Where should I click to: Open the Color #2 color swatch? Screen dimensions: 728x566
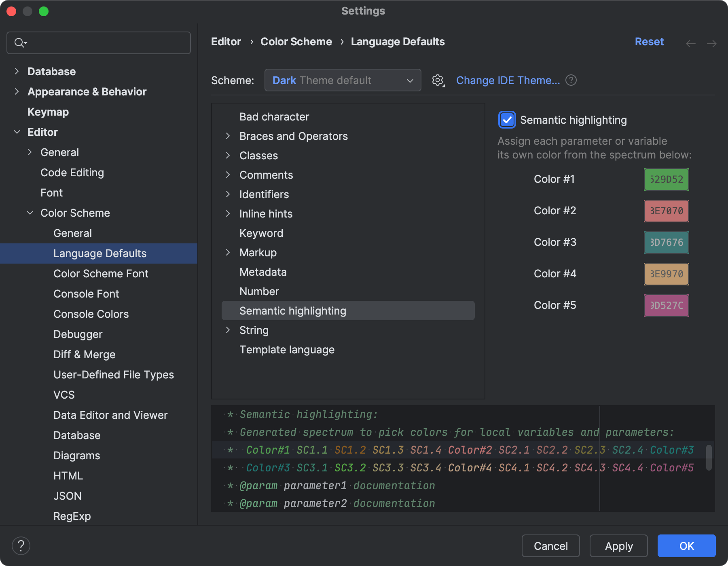[666, 211]
